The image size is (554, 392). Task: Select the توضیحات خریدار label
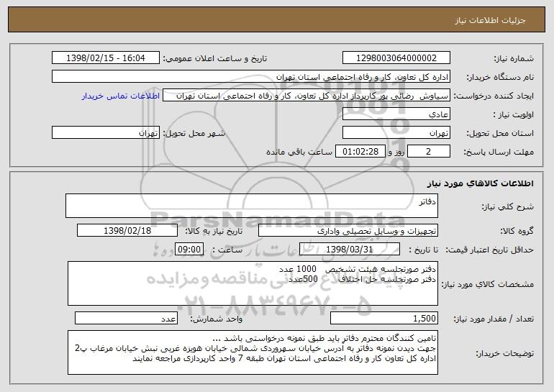click(x=505, y=353)
